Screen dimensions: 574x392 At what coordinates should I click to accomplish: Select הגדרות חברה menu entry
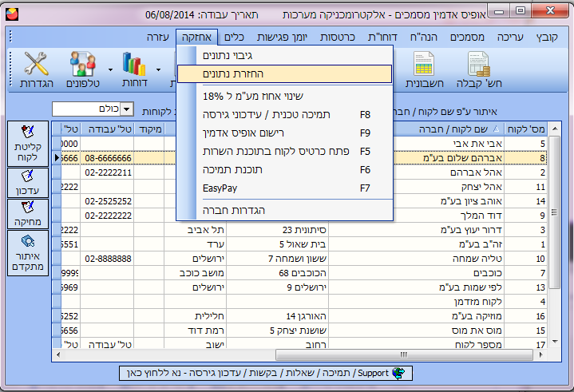(284, 211)
